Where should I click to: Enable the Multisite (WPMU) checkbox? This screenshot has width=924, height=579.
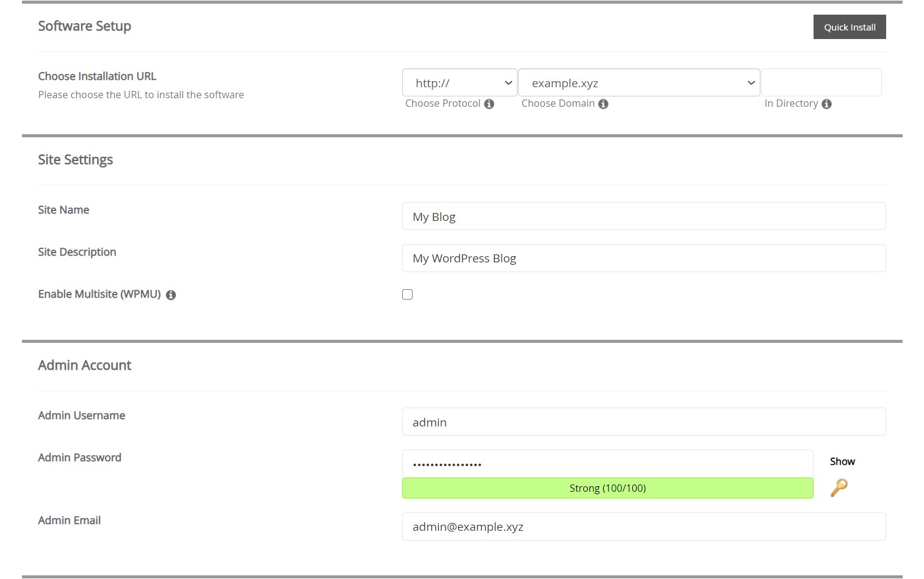point(408,295)
